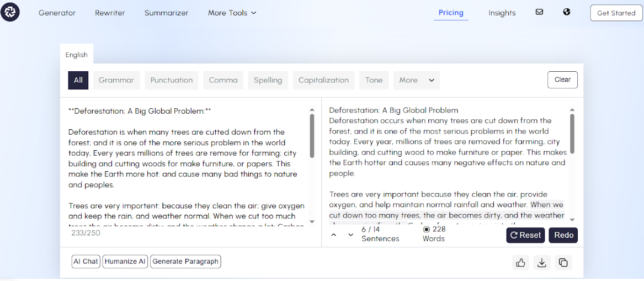The image size is (644, 281).
Task: Open AI Chat
Action: coord(86,261)
